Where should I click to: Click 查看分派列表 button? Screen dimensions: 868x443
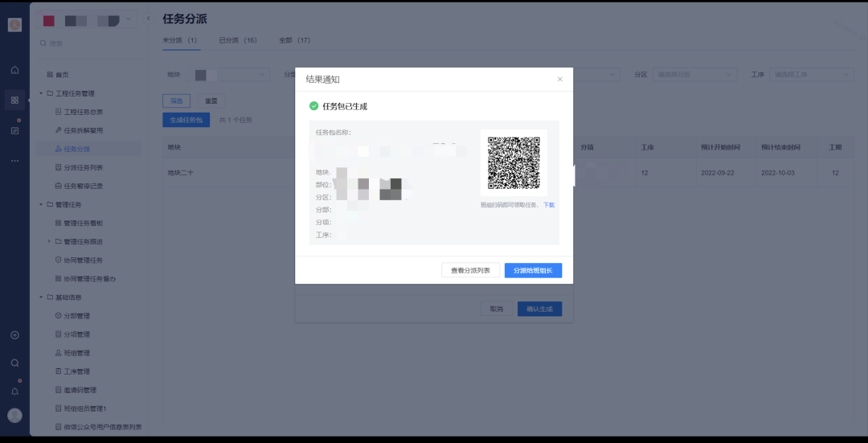tap(470, 270)
